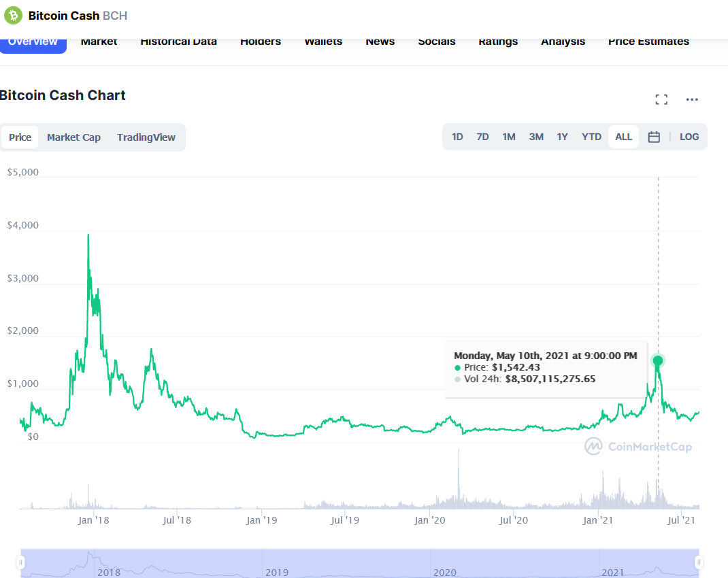Open the Holders tab
Image resolution: width=728 pixels, height=578 pixels.
point(261,41)
